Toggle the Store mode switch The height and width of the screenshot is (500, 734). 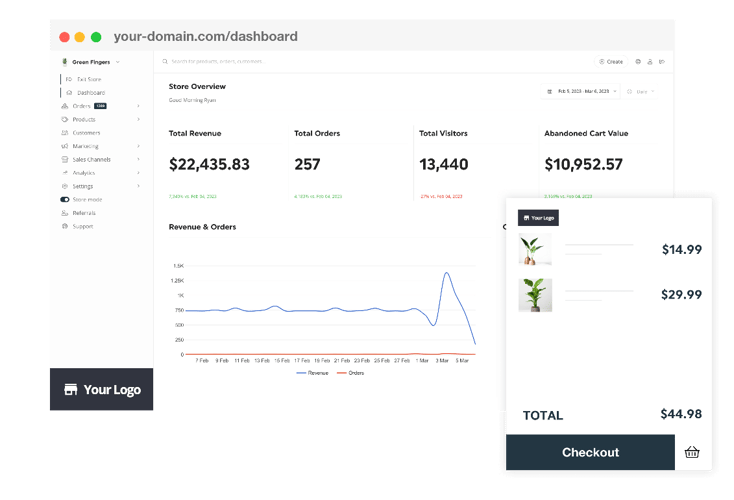[65, 200]
